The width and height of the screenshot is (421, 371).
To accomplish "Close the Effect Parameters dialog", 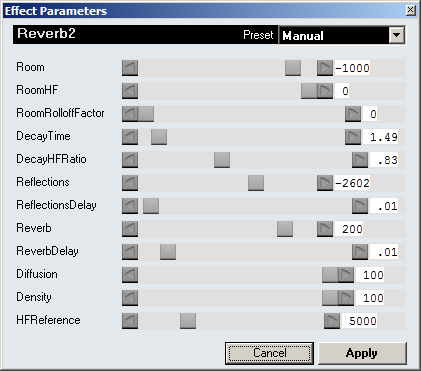I will coord(411,10).
